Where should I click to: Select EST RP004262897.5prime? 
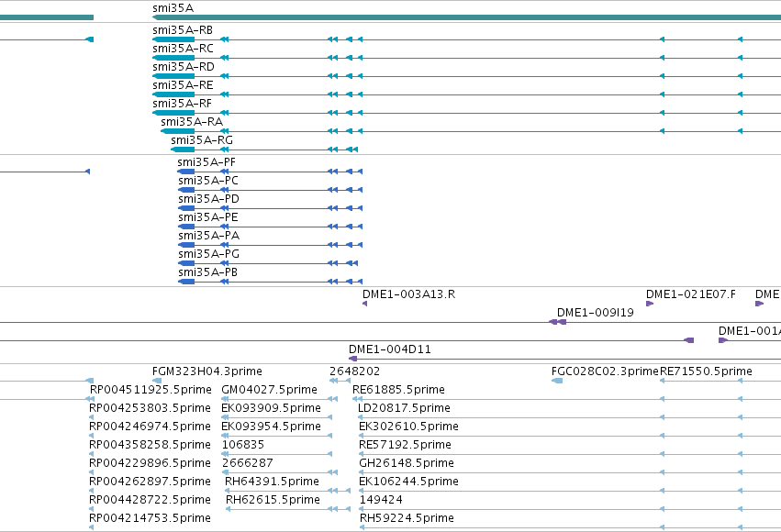tap(150, 482)
